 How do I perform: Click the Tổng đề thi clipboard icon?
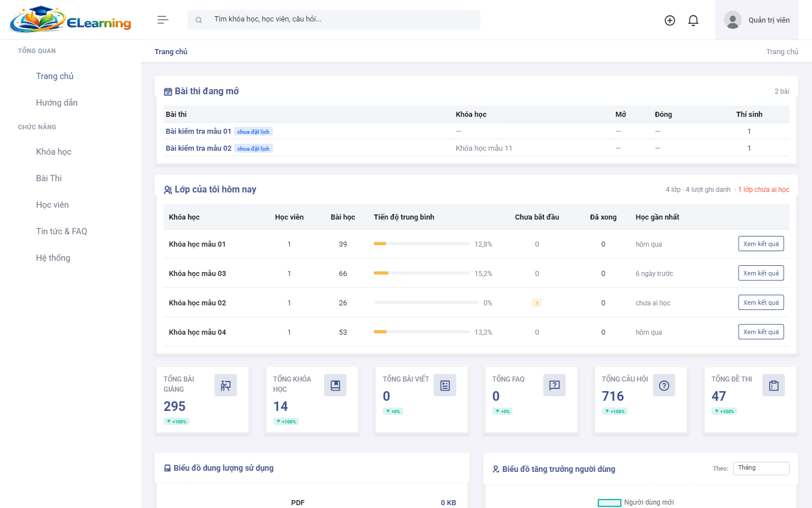point(774,386)
